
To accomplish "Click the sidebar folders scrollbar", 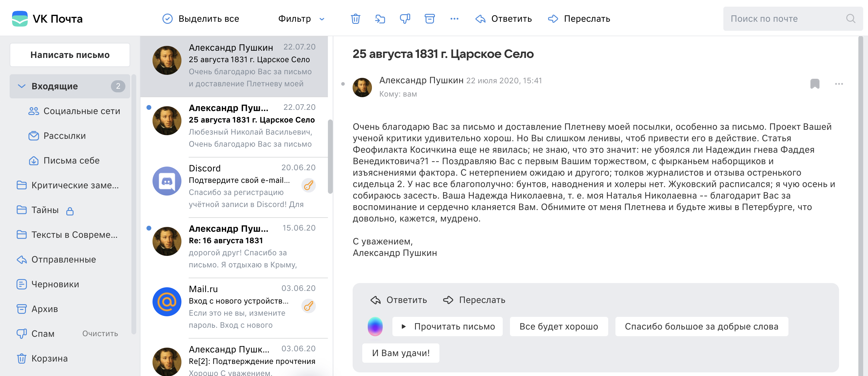I will pyautogui.click(x=134, y=204).
